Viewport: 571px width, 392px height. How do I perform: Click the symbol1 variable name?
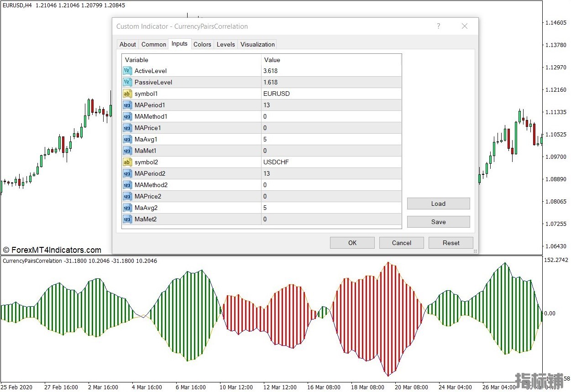tap(146, 94)
